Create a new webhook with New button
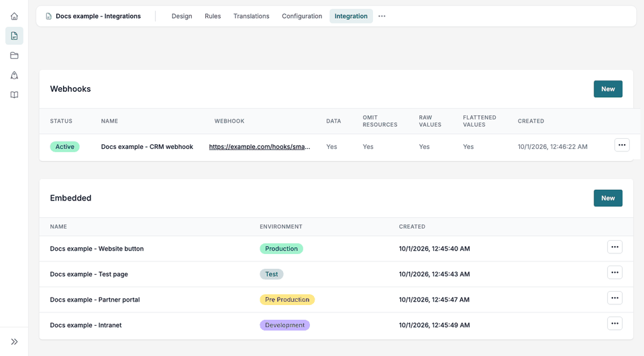The image size is (644, 356). click(608, 89)
